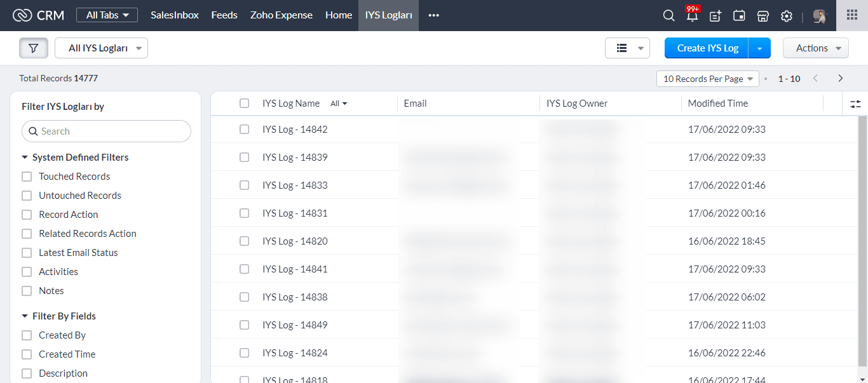Check the Created By field filter
This screenshot has height=383, width=868.
click(27, 335)
